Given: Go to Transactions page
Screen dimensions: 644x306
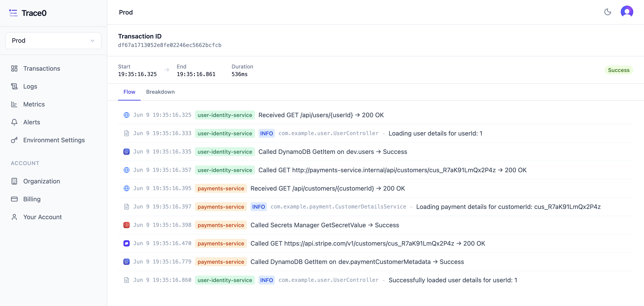Looking at the screenshot, I should tap(42, 68).
